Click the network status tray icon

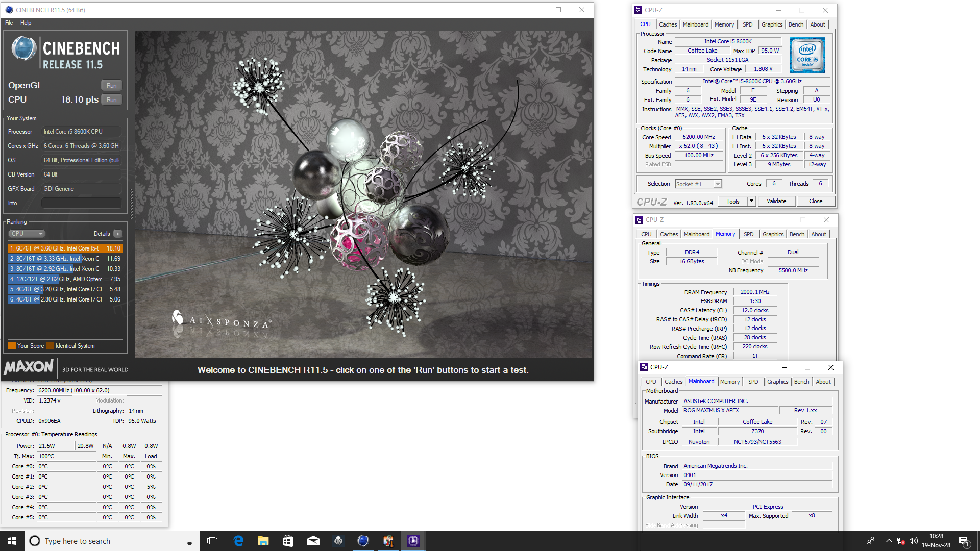[x=901, y=541]
